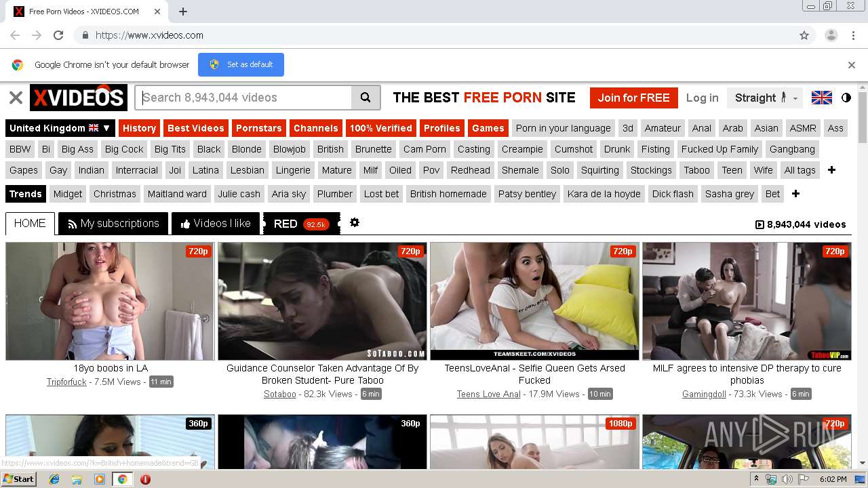Go back using the browser back arrow
The height and width of the screenshot is (488, 868).
point(15,35)
